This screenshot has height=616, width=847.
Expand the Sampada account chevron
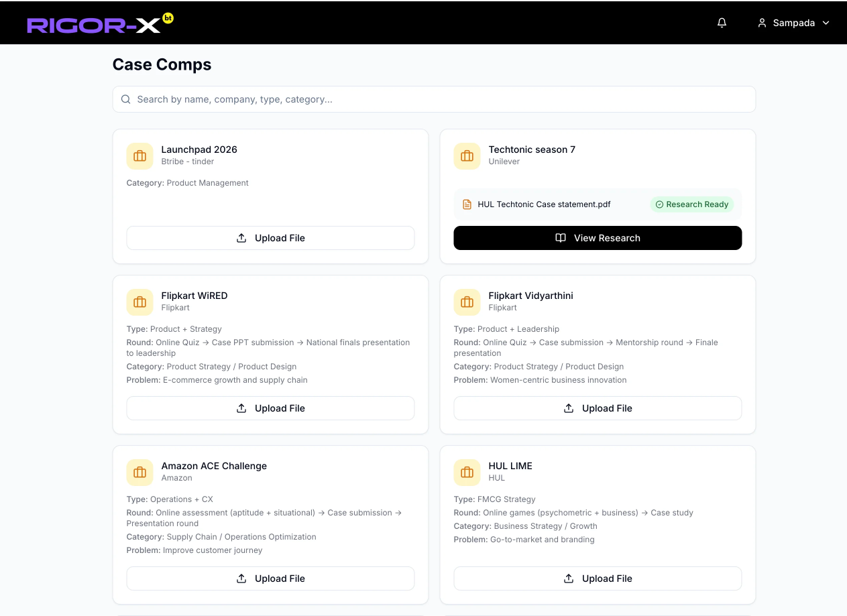pos(826,23)
